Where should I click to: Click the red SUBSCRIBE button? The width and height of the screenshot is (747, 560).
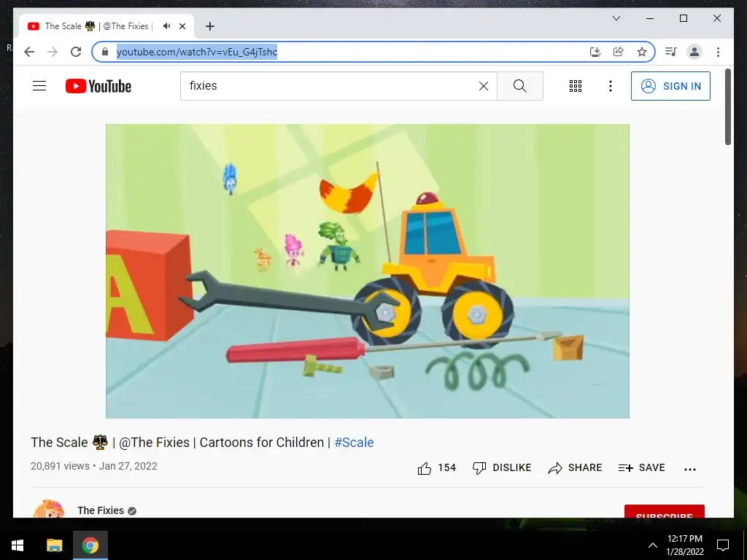(x=664, y=511)
